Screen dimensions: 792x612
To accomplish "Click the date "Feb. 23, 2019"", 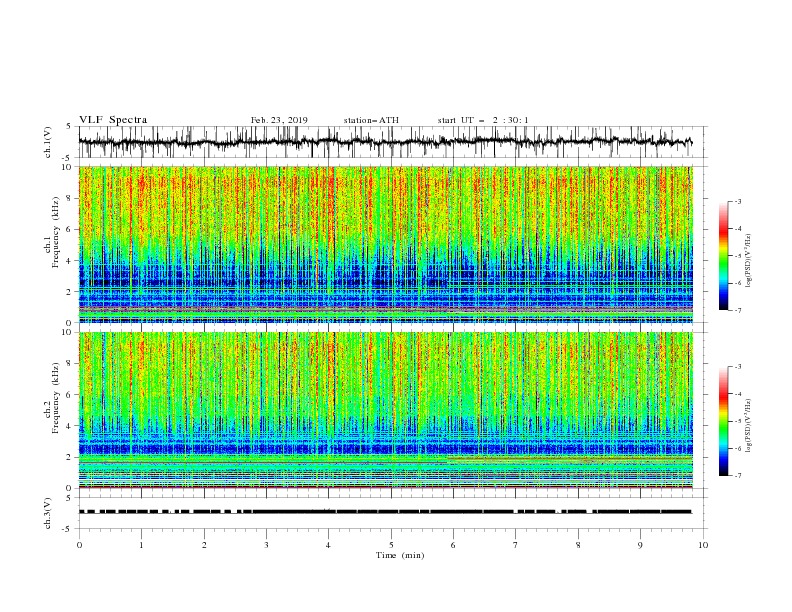I will coord(279,120).
